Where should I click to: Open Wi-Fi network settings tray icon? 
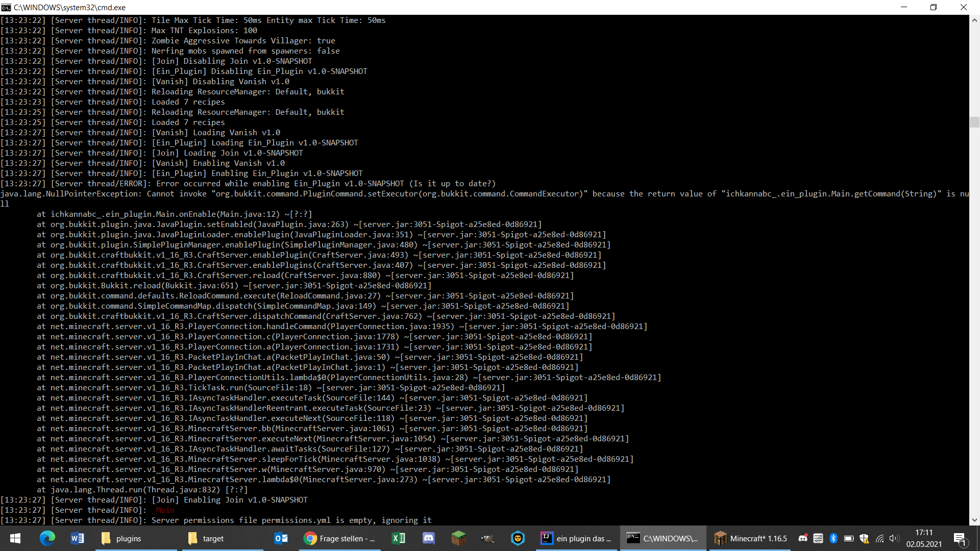pyautogui.click(x=879, y=538)
